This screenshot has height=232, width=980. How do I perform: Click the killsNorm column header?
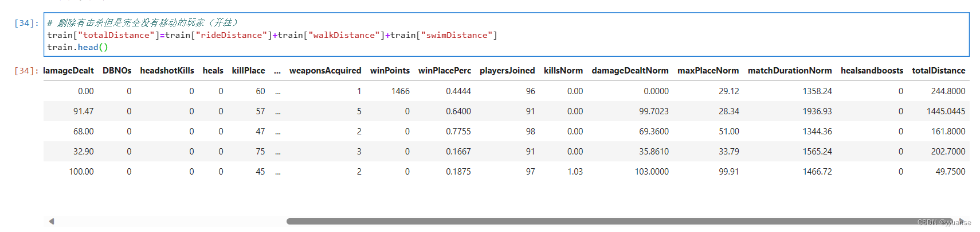[x=563, y=71]
